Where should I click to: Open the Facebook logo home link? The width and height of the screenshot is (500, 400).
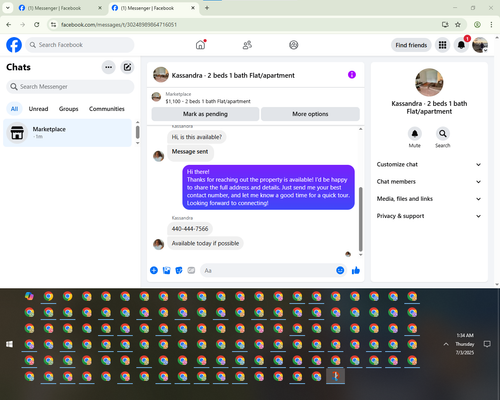click(x=14, y=45)
